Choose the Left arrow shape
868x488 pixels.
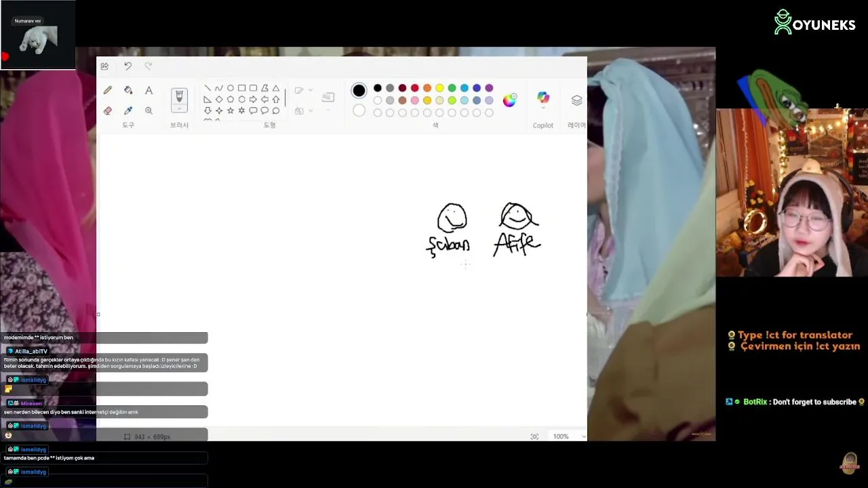pos(264,99)
